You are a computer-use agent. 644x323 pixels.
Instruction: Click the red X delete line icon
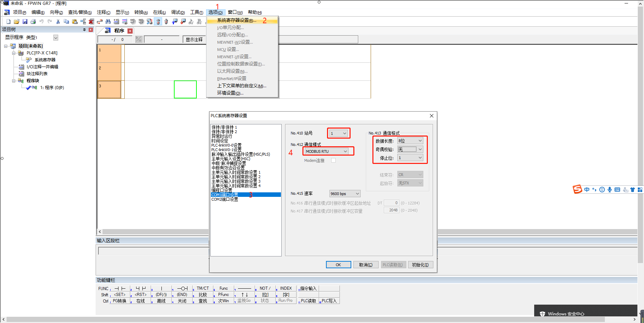point(91,21)
